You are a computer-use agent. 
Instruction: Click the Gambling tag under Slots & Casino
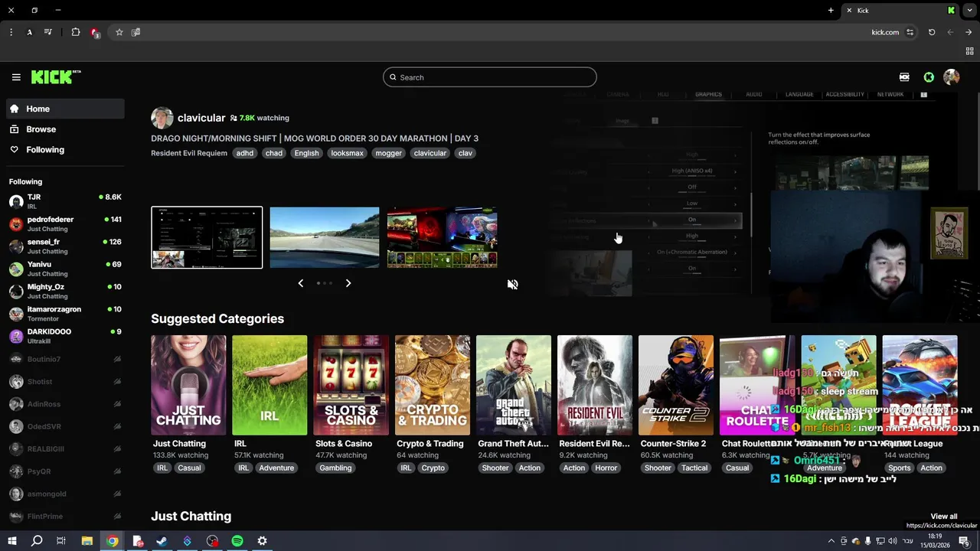click(335, 468)
